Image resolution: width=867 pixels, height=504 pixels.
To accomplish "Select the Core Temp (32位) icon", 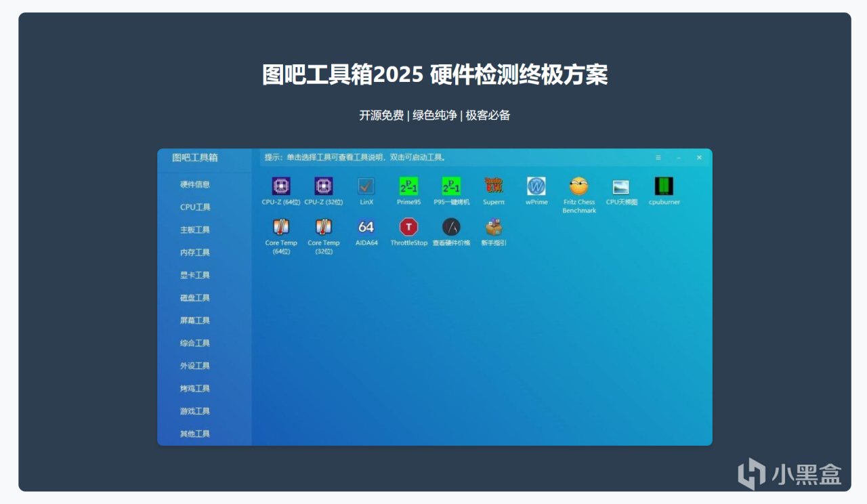I will [324, 227].
